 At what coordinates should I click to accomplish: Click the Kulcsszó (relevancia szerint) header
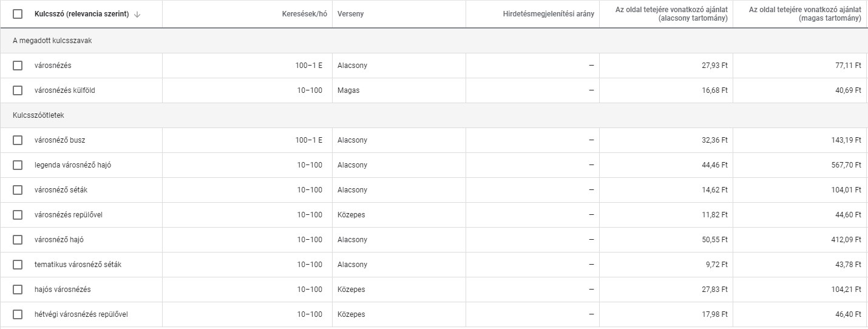tap(81, 14)
